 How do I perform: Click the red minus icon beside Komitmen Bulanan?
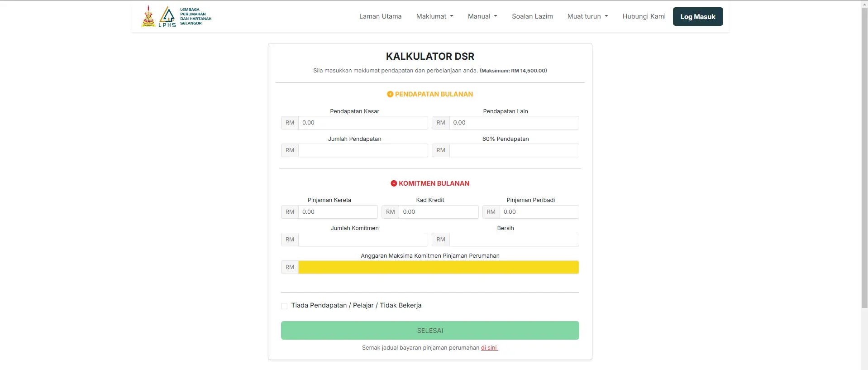pos(394,183)
